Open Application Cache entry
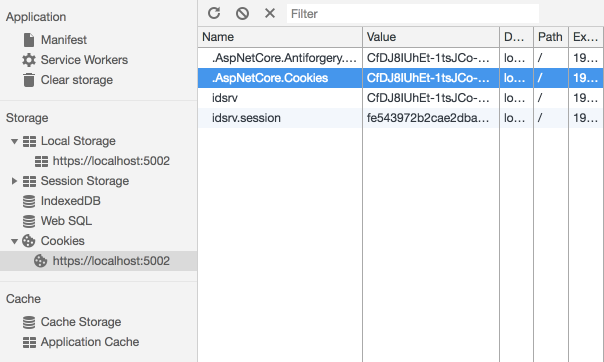 [81, 342]
